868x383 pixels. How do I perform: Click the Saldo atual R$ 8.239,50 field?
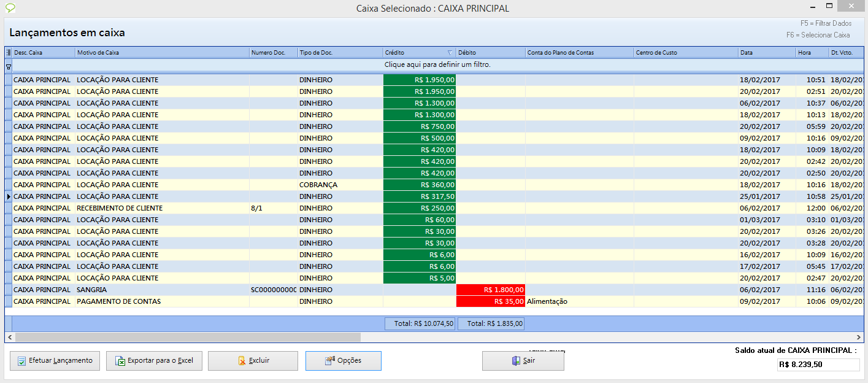[818, 365]
